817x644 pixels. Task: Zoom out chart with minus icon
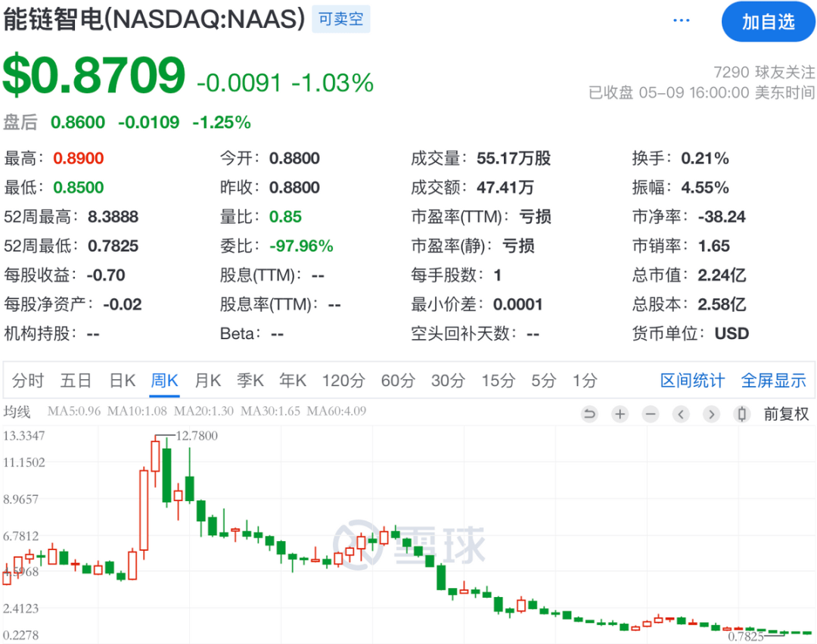651,414
